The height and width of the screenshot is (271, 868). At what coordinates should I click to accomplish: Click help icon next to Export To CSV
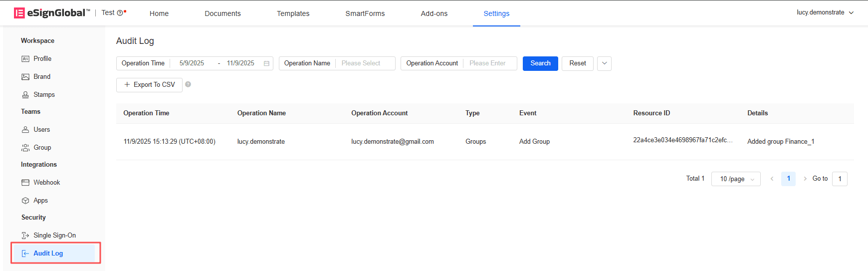pyautogui.click(x=188, y=85)
